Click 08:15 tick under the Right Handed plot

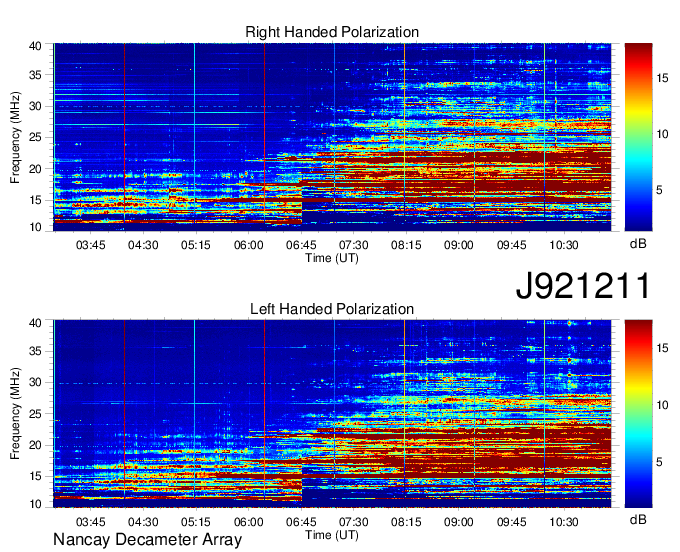click(x=406, y=245)
